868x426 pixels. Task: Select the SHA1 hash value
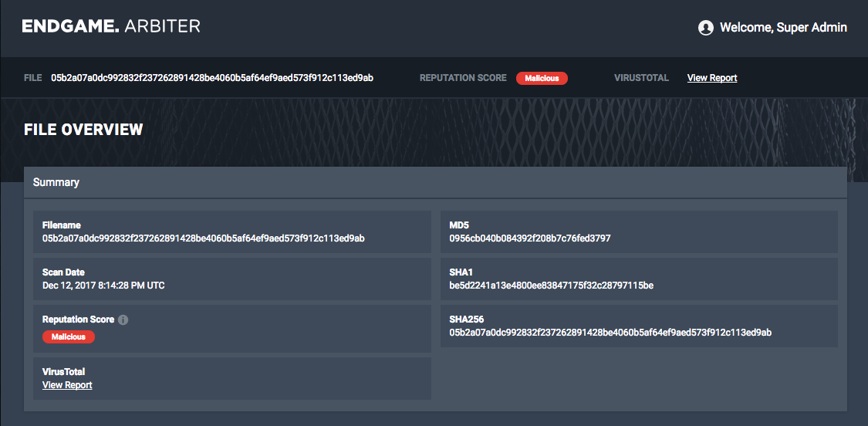pos(552,286)
